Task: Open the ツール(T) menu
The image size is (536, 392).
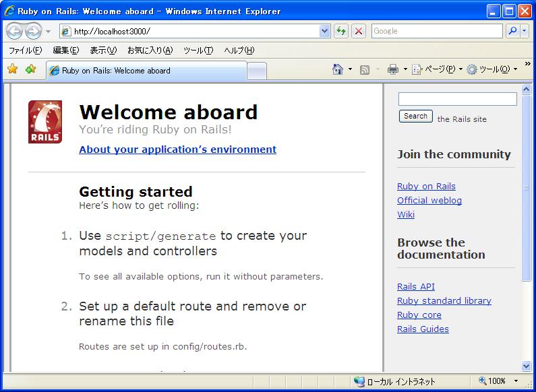Action: 198,51
